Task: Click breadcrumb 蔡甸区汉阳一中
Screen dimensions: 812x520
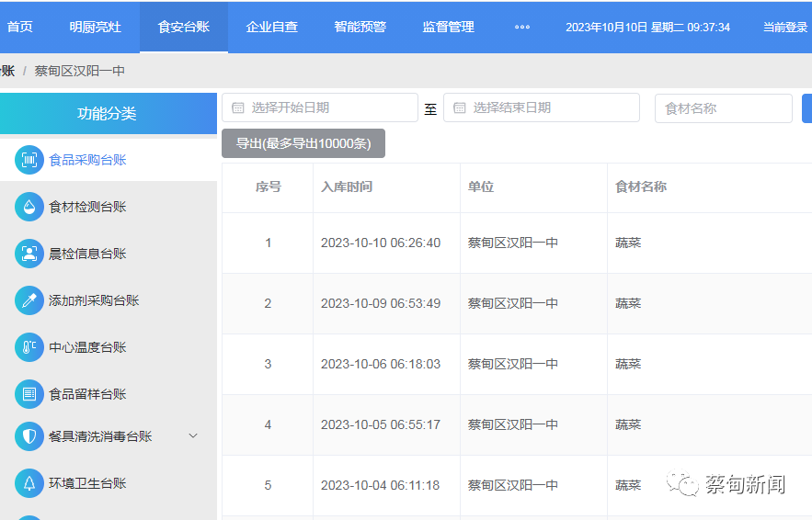Action: 80,71
